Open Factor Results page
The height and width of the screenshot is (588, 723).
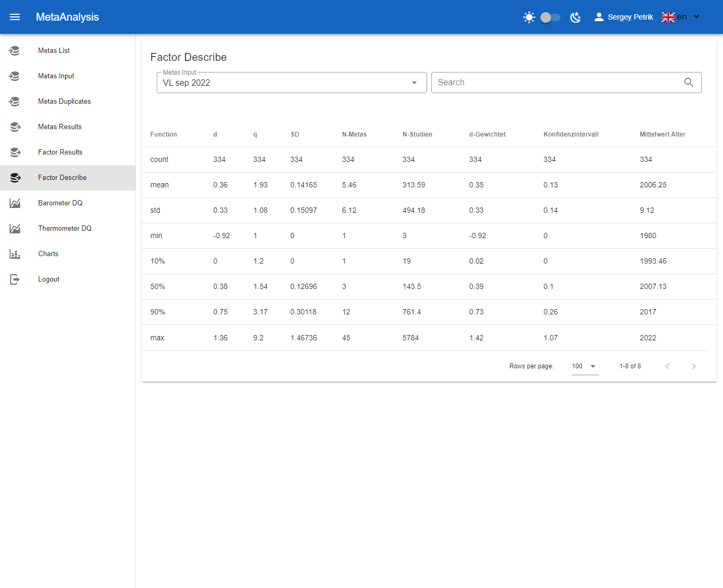click(68, 152)
